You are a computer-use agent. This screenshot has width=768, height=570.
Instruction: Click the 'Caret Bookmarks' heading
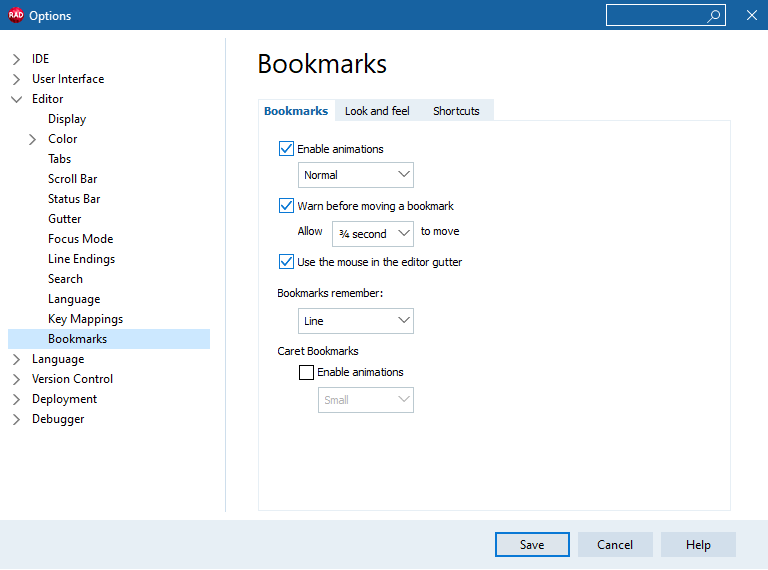pyautogui.click(x=318, y=351)
